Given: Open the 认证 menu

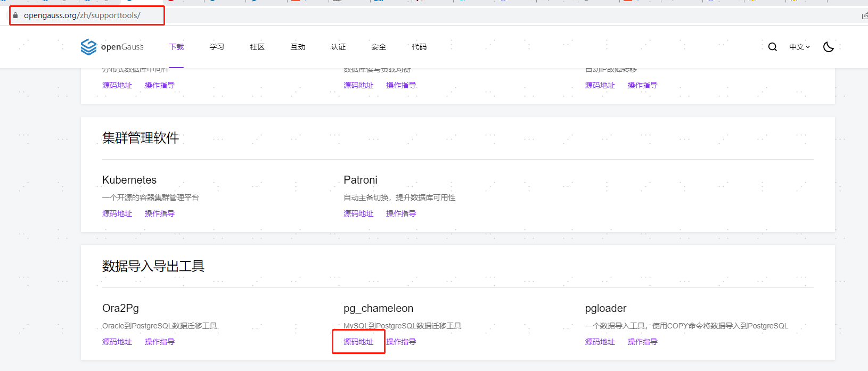Looking at the screenshot, I should coord(338,47).
